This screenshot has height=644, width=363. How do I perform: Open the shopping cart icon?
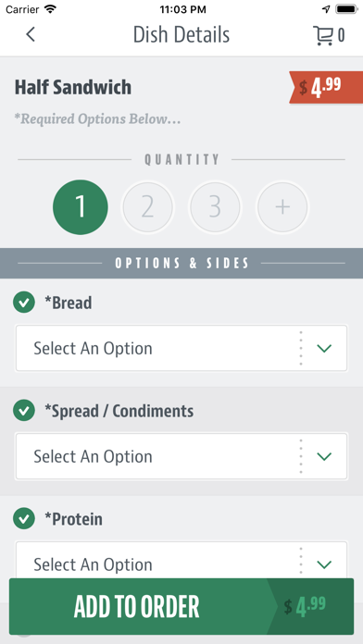click(323, 36)
